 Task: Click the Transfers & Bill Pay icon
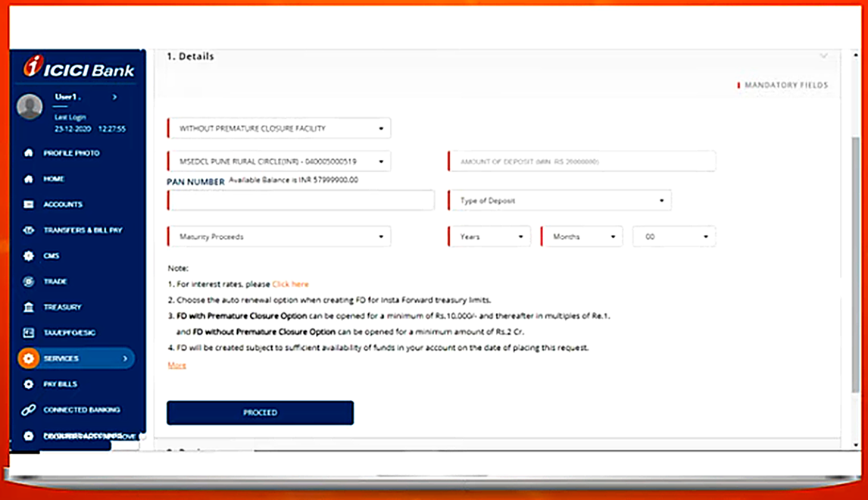pos(29,230)
